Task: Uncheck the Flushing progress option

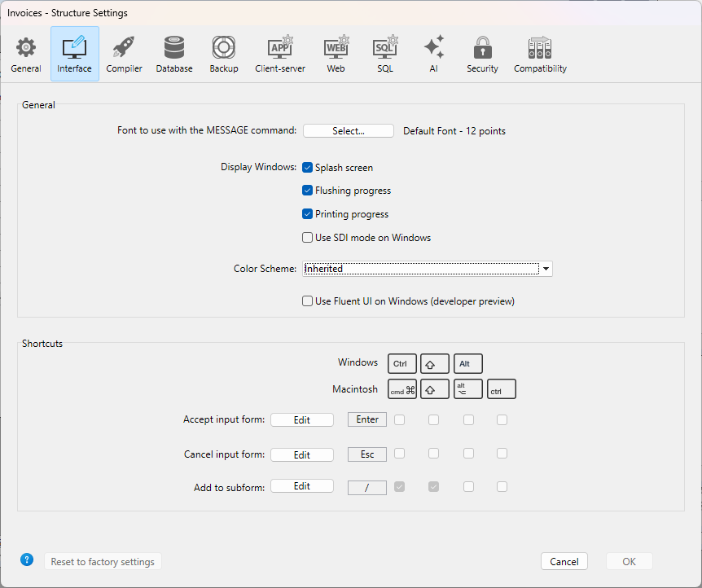Action: pyautogui.click(x=308, y=191)
